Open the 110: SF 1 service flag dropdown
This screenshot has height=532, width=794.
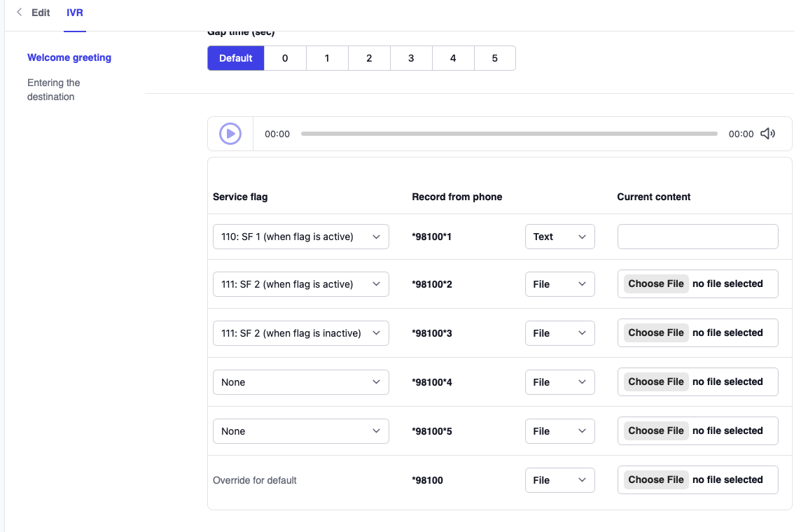pyautogui.click(x=300, y=237)
